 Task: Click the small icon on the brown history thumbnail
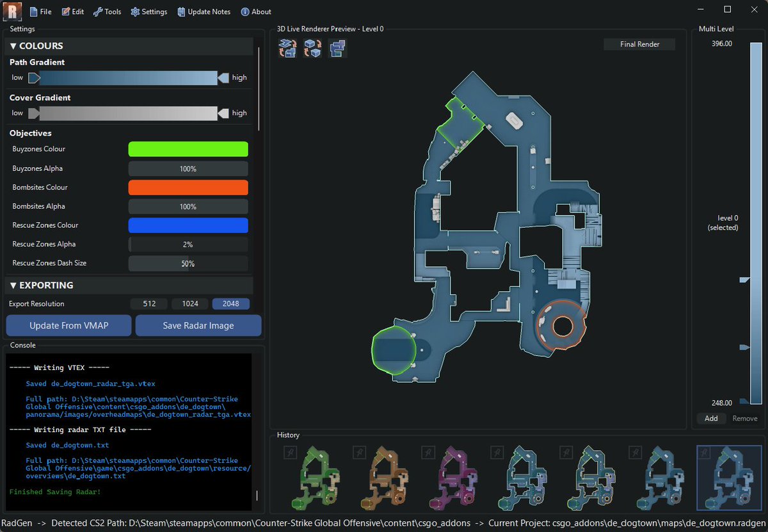tap(358, 453)
